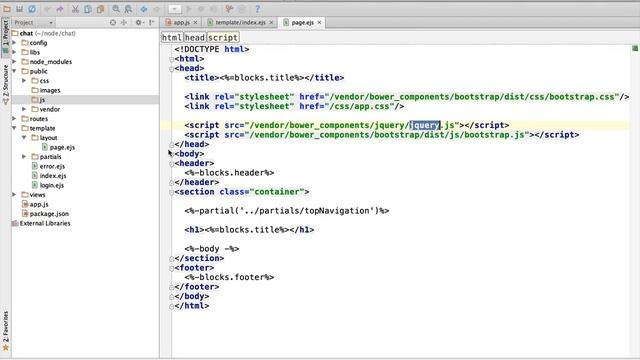Click the hide Project panel icon
This screenshot has width=640, height=360.
click(x=152, y=22)
